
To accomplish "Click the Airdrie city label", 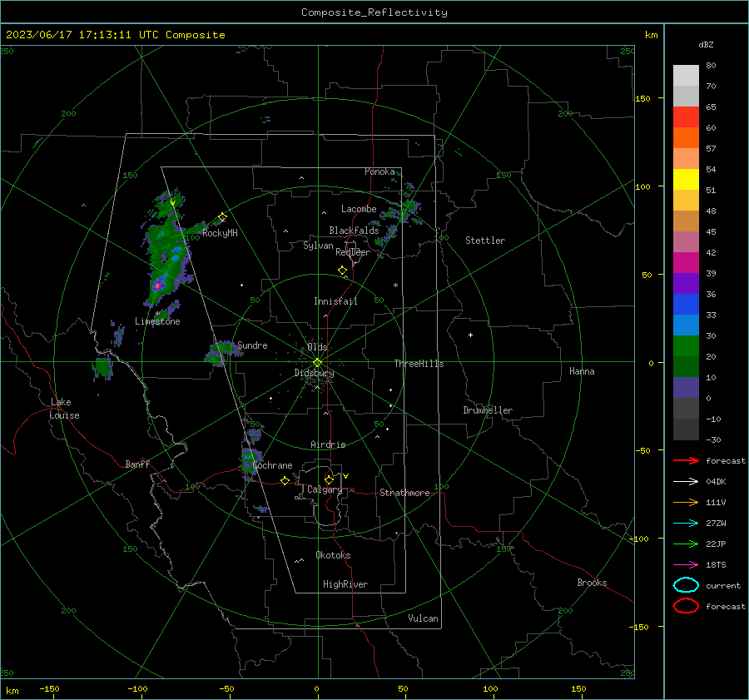I will (x=328, y=444).
